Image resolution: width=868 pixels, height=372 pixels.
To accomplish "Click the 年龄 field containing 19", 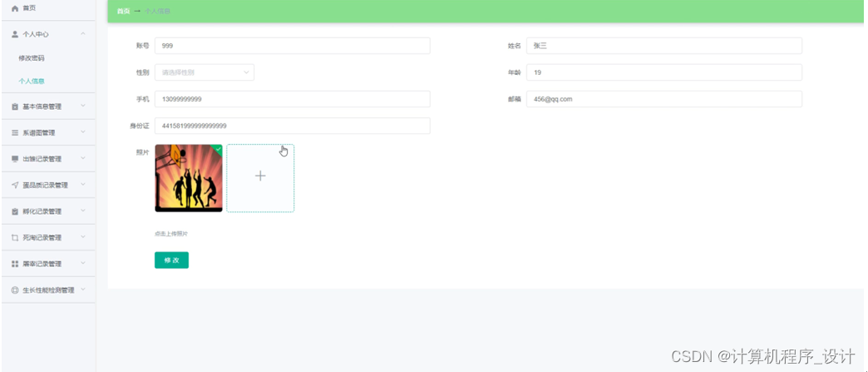I will (663, 72).
